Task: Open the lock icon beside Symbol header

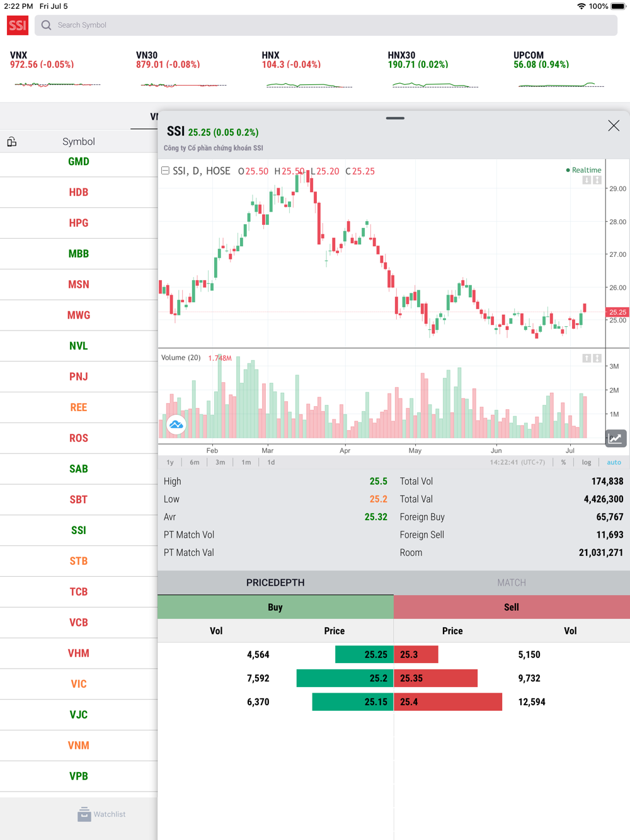Action: (x=12, y=142)
